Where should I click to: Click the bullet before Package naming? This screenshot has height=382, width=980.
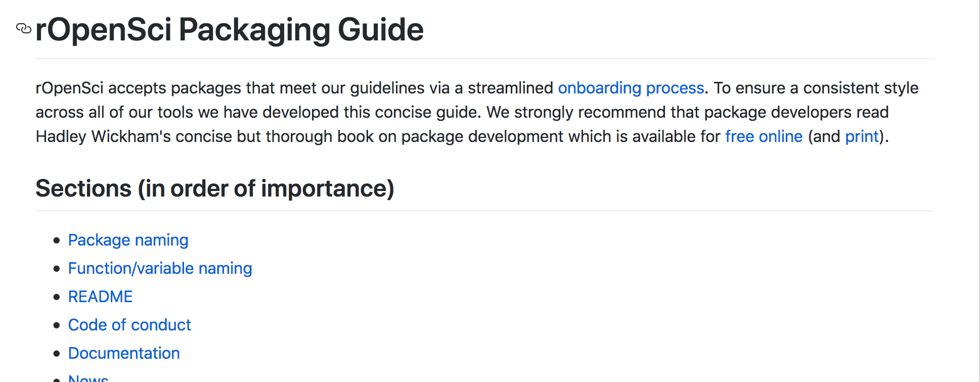click(57, 240)
